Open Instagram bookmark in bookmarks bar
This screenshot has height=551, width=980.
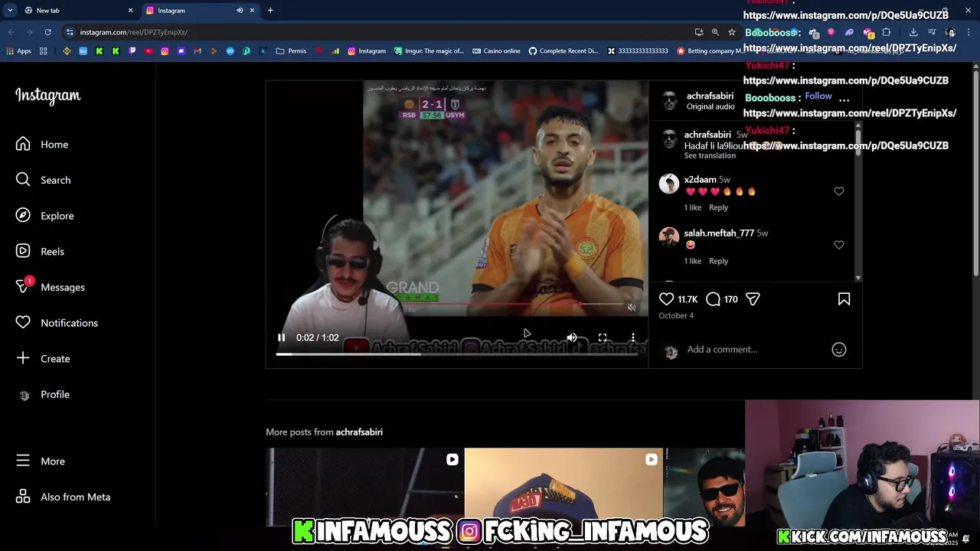click(366, 51)
